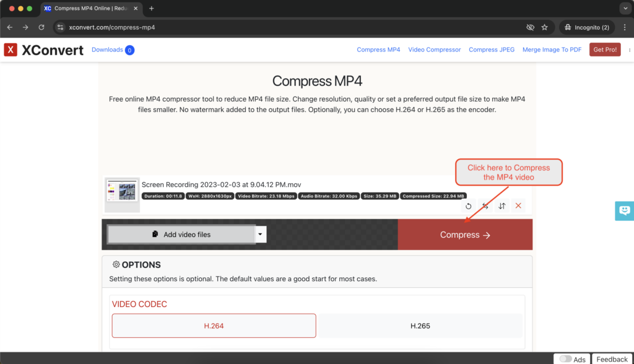Click the Duration: 00:11.8 badge

tap(163, 196)
